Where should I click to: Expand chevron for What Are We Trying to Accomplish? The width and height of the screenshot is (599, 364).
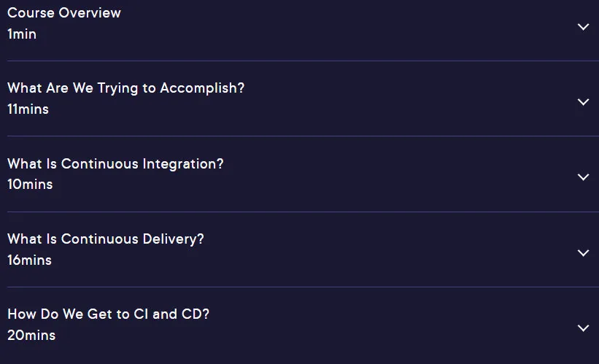click(x=583, y=102)
